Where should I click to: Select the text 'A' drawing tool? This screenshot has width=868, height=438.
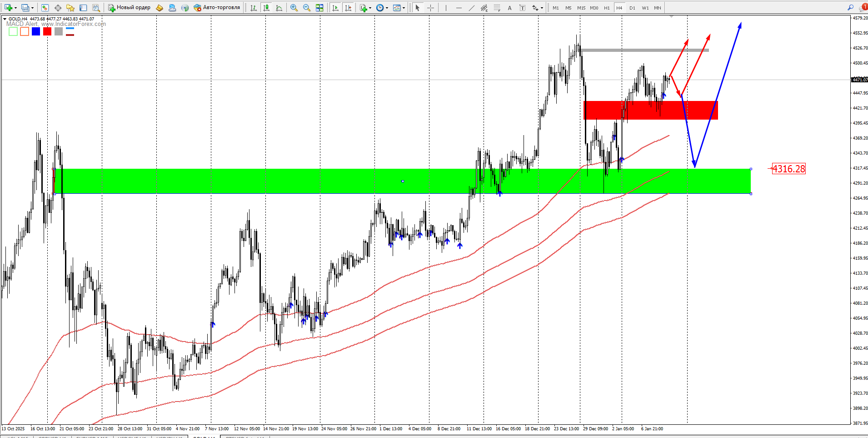(509, 8)
